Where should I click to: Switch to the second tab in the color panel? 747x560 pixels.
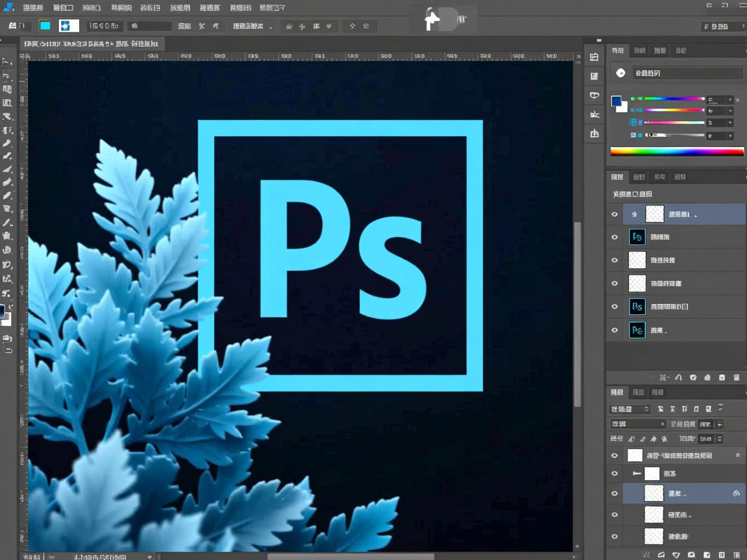click(x=639, y=51)
